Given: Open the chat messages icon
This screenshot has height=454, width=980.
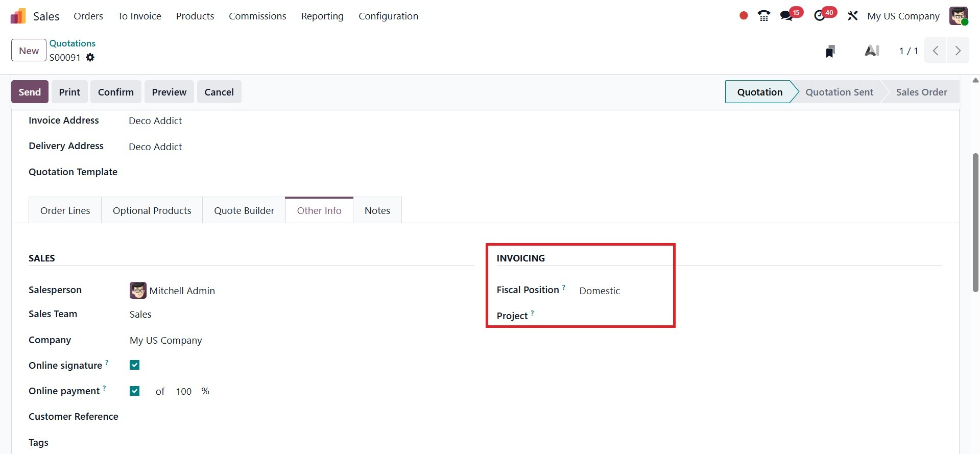Looking at the screenshot, I should (786, 16).
